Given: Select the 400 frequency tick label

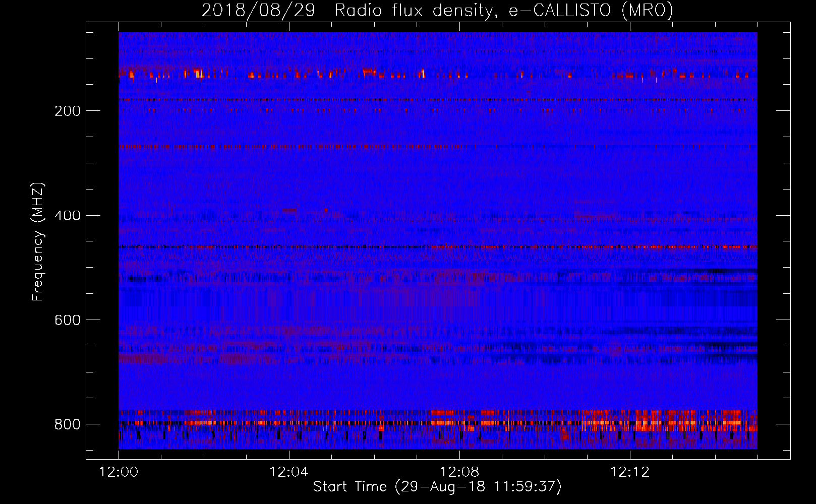Looking at the screenshot, I should coord(68,216).
